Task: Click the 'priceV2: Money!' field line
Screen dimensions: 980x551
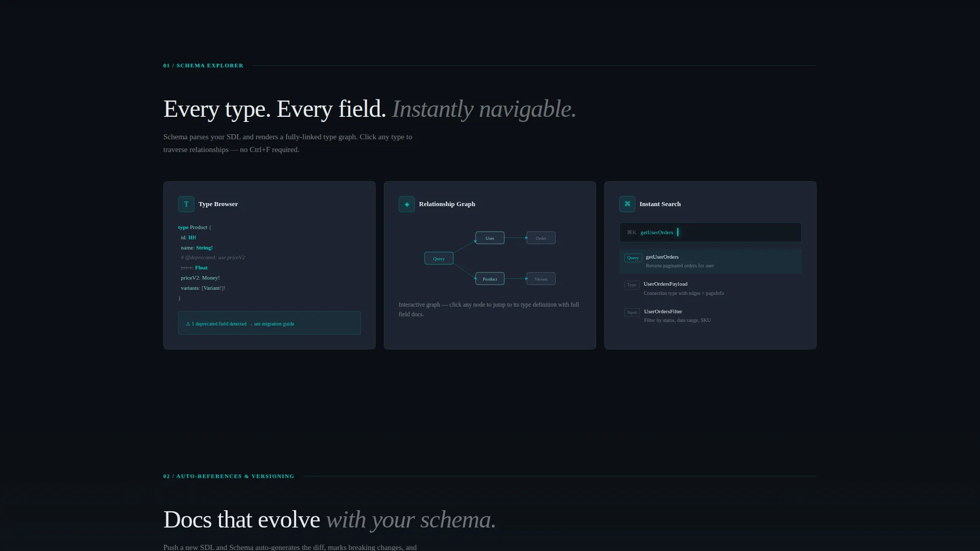Action: [x=200, y=278]
